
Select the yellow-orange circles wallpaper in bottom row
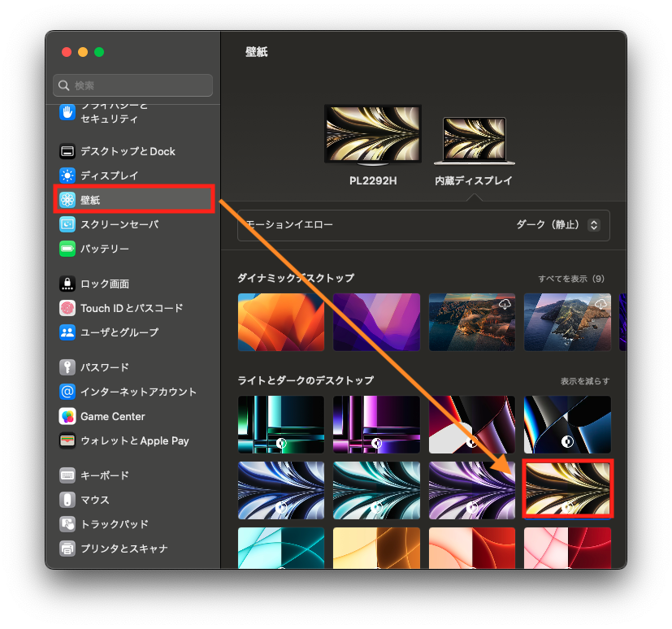[x=376, y=548]
